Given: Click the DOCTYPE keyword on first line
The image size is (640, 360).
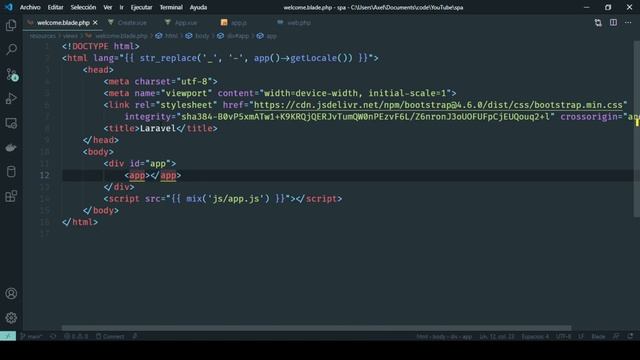Looking at the screenshot, I should [90, 47].
